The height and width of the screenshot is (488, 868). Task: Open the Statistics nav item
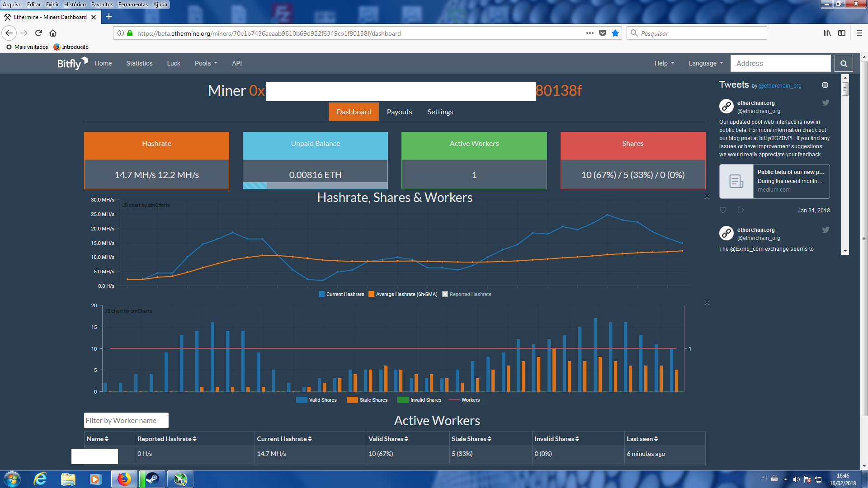[x=139, y=63]
